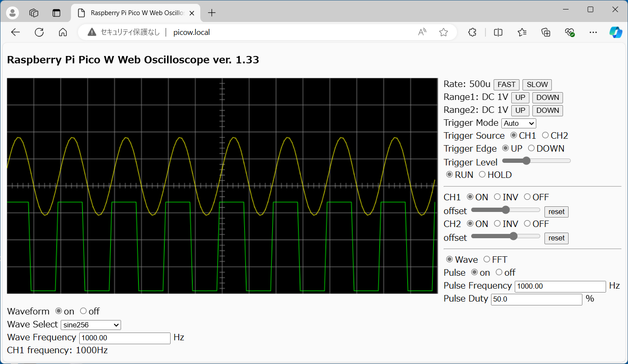Click DOWN for Range1
Image resolution: width=628 pixels, height=364 pixels.
[x=547, y=98]
